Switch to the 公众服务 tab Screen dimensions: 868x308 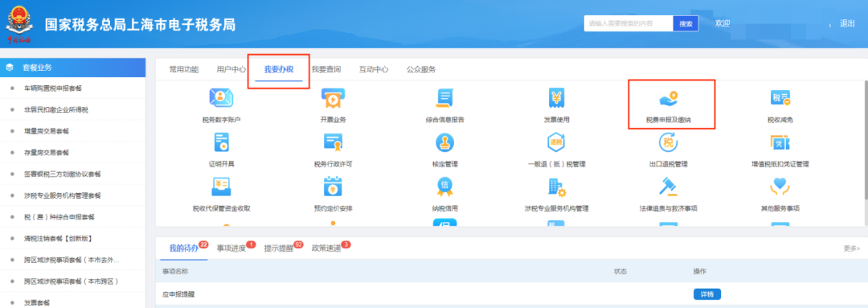tap(421, 69)
